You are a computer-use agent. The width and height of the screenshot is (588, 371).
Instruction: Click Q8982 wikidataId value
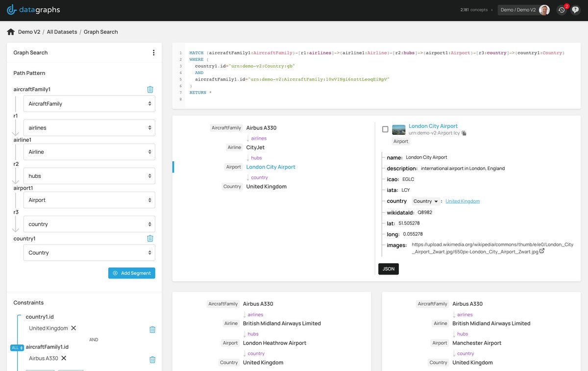click(425, 213)
